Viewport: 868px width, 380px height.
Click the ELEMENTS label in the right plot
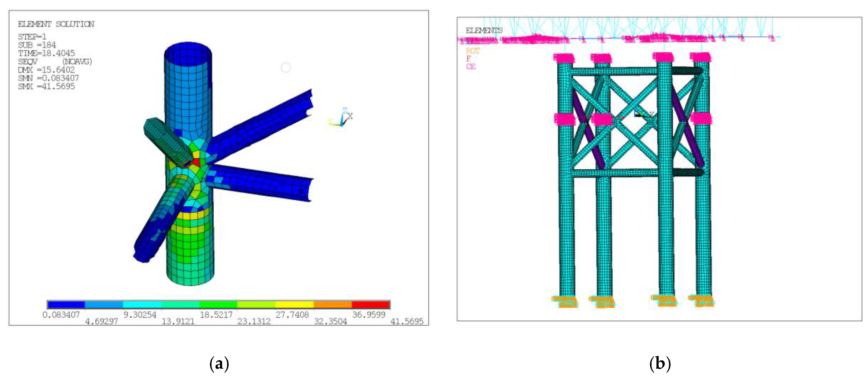coord(484,30)
